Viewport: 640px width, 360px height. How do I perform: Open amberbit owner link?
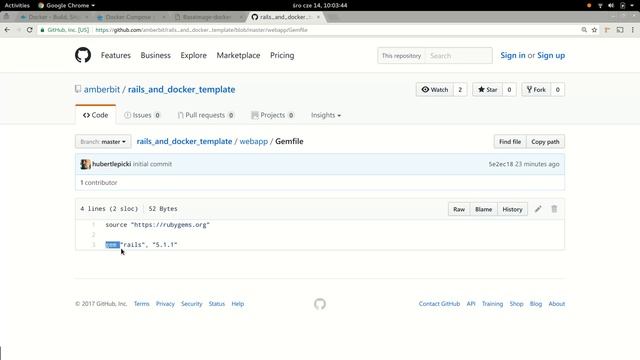click(x=102, y=89)
